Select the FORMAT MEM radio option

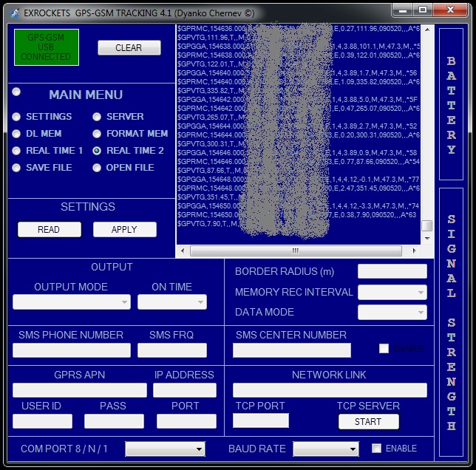point(97,134)
